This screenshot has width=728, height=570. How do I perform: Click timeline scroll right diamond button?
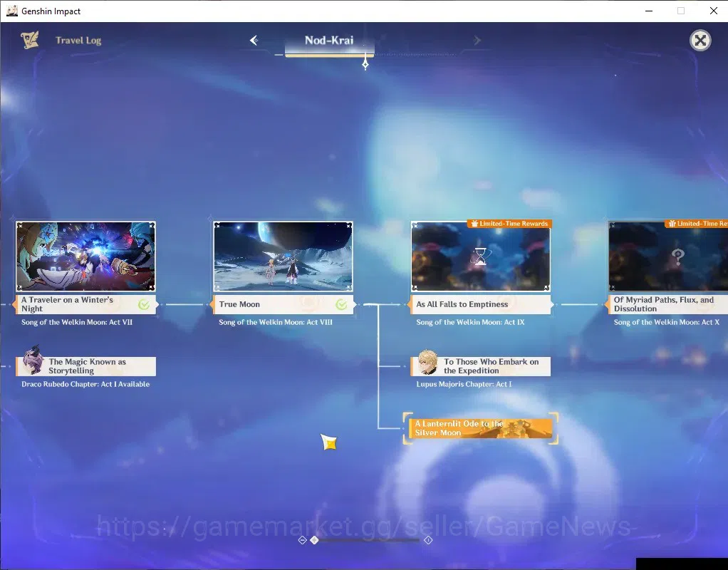pos(428,540)
